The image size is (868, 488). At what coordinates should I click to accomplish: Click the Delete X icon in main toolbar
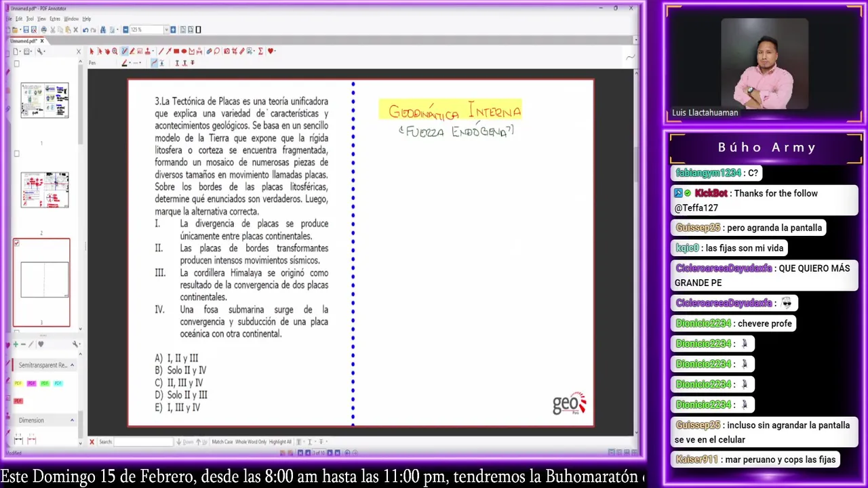(x=75, y=30)
